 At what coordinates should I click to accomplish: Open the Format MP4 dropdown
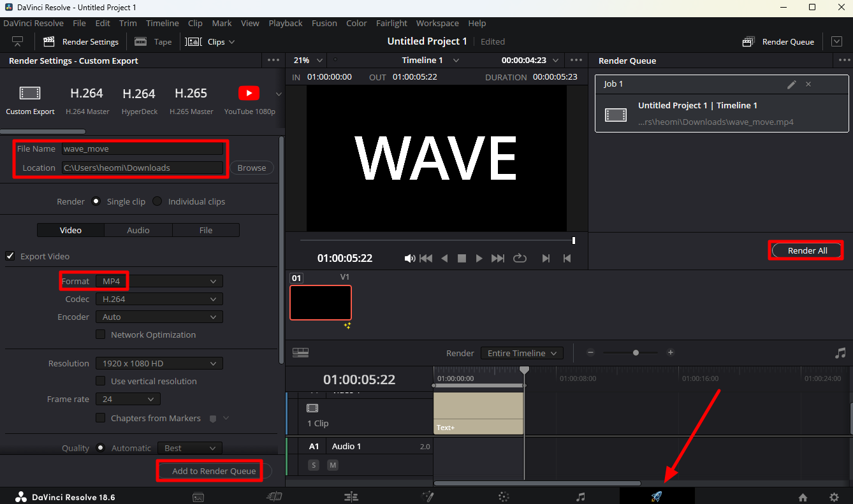tap(159, 281)
